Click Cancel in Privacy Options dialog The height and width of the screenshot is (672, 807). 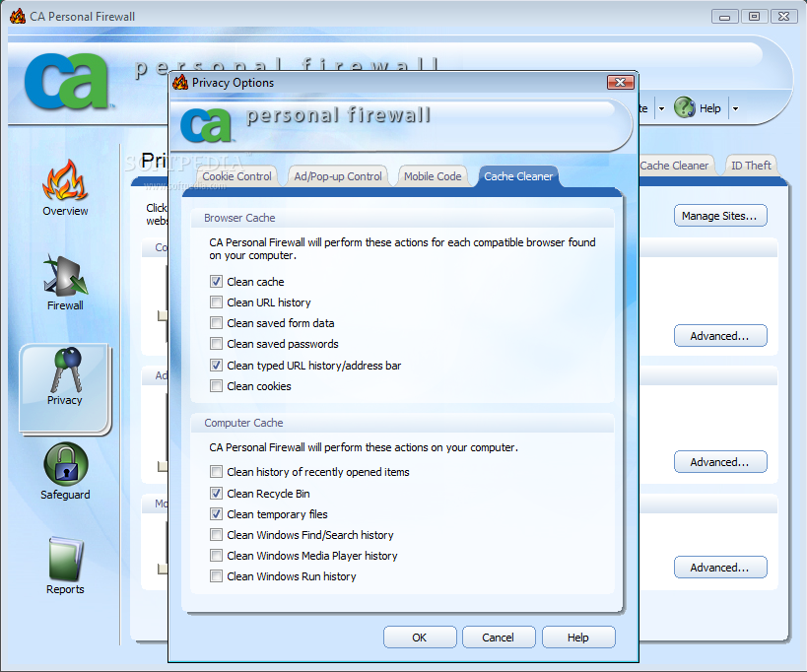coord(499,638)
